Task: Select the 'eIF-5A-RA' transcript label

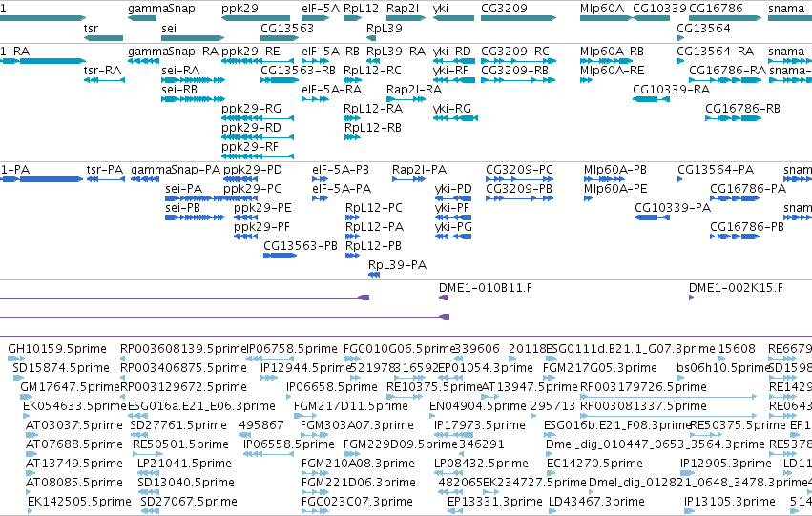Action: pos(331,90)
